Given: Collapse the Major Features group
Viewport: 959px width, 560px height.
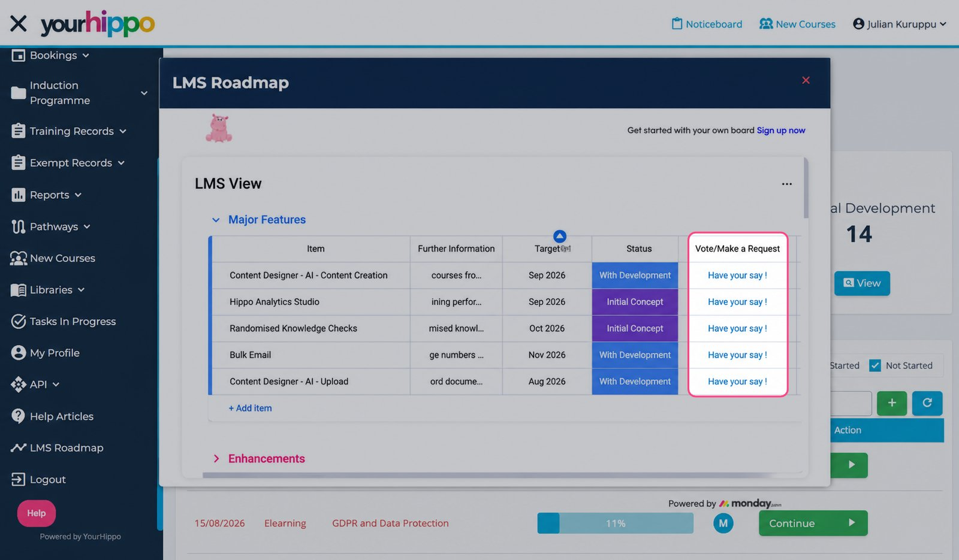Looking at the screenshot, I should point(216,220).
